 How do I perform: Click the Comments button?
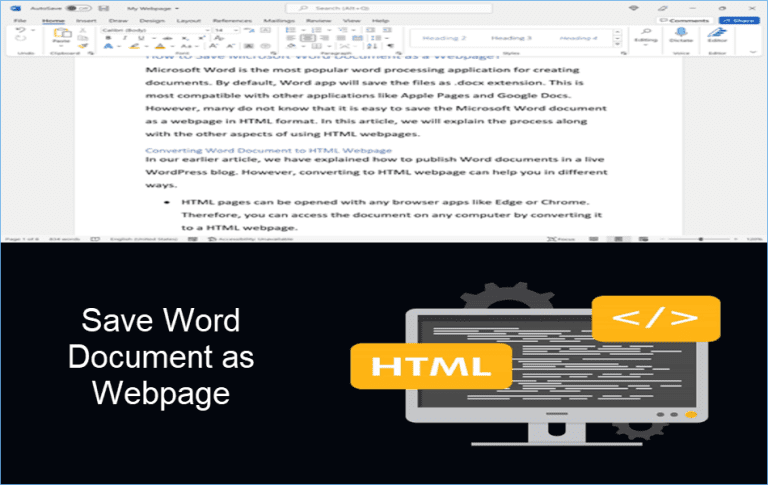(x=685, y=21)
